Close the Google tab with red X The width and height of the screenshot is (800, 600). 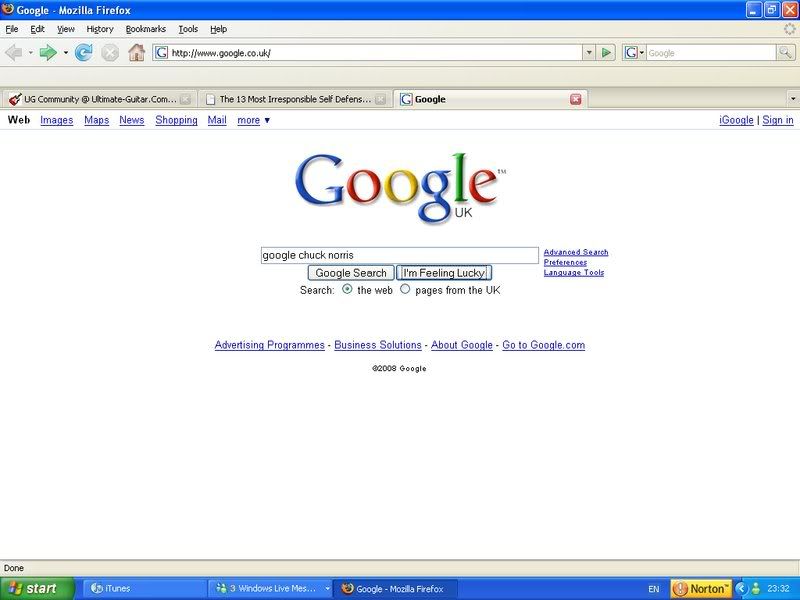(x=576, y=99)
